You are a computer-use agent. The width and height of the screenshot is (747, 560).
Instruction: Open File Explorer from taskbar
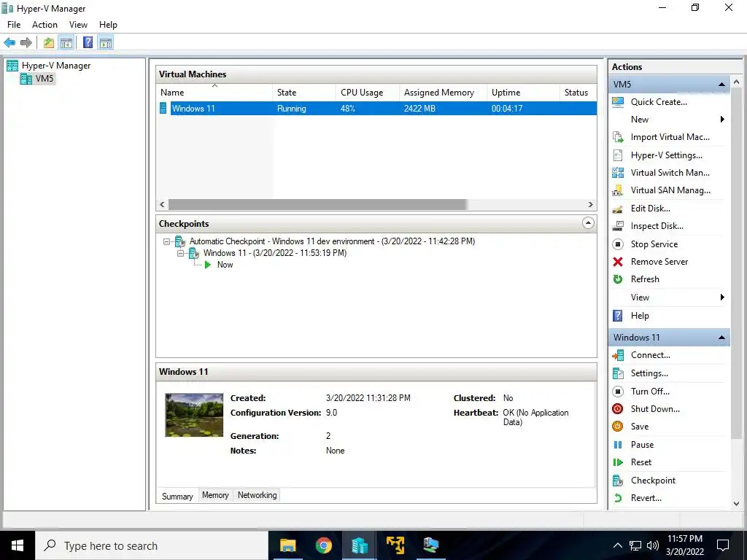(x=287, y=545)
